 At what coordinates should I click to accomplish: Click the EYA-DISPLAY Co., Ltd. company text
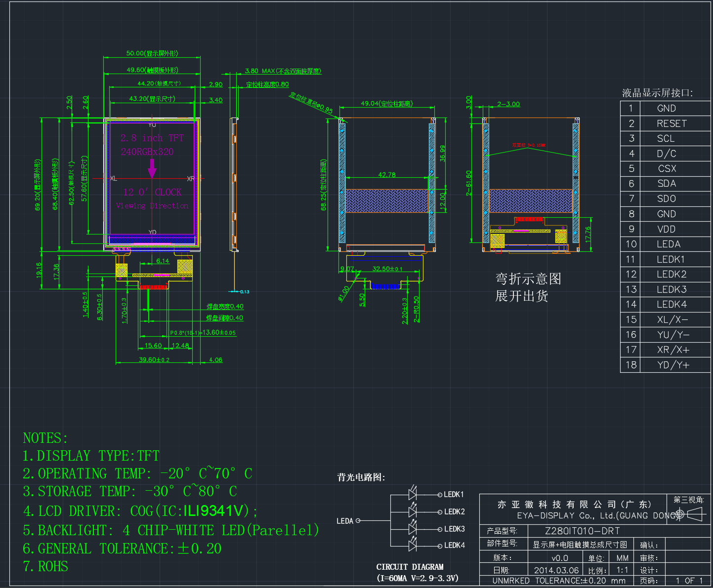tap(599, 516)
